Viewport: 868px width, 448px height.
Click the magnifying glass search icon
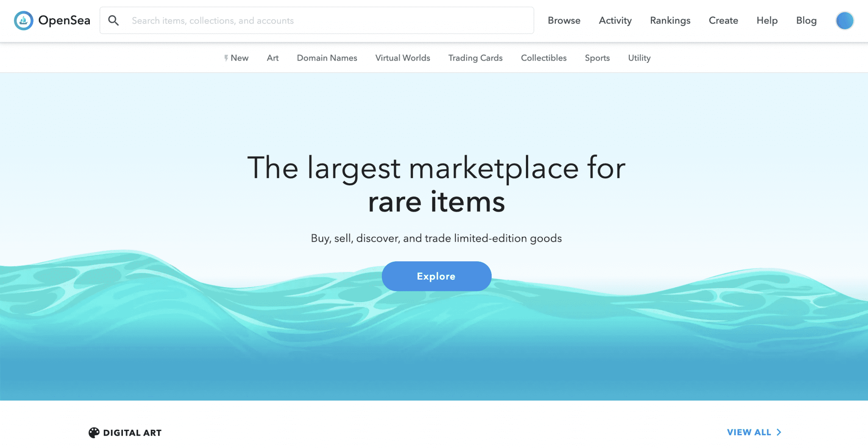[x=113, y=20]
